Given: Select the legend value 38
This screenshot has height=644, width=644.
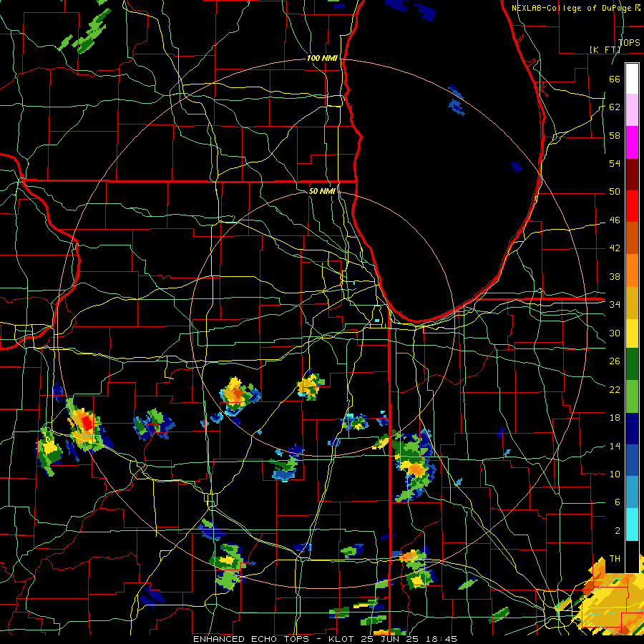Looking at the screenshot, I should (x=615, y=276).
